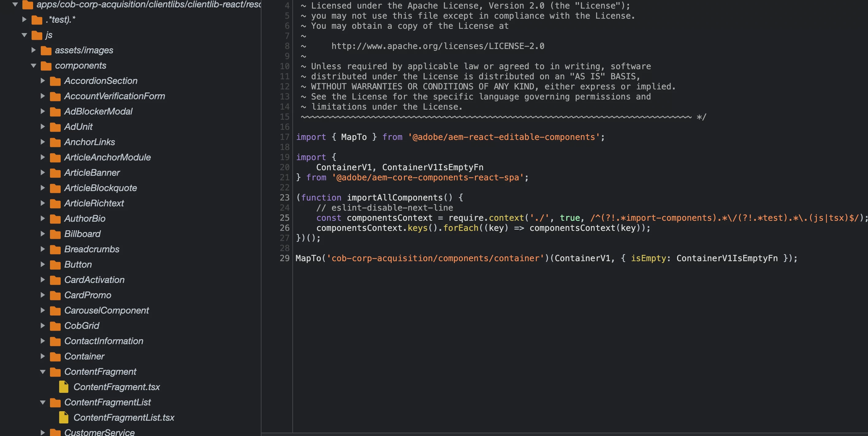Expand the AccordionSection folder
Viewport: 868px width, 436px height.
(43, 81)
